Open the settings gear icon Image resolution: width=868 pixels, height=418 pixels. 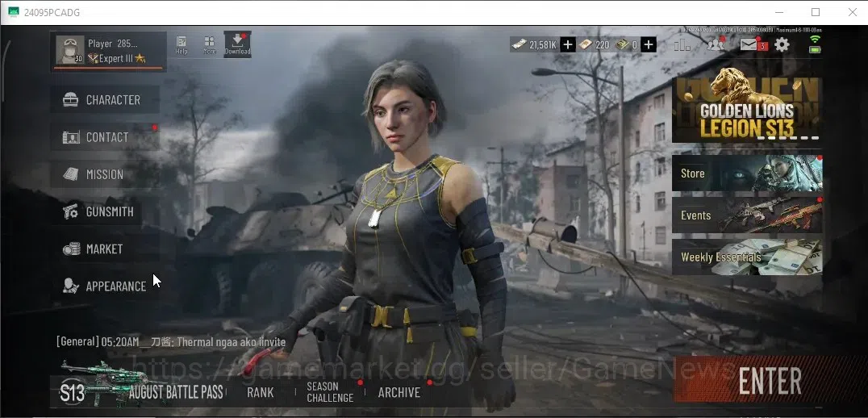click(x=782, y=44)
